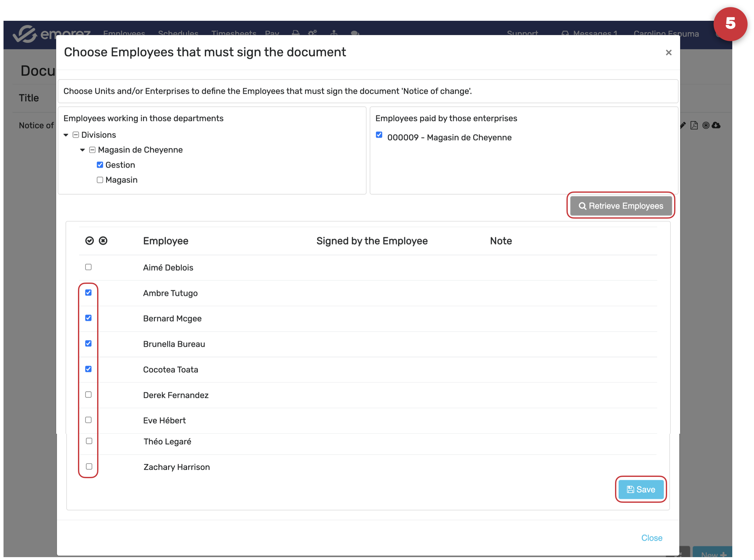
Task: Collapse the Divisions tree node
Action: (66, 135)
